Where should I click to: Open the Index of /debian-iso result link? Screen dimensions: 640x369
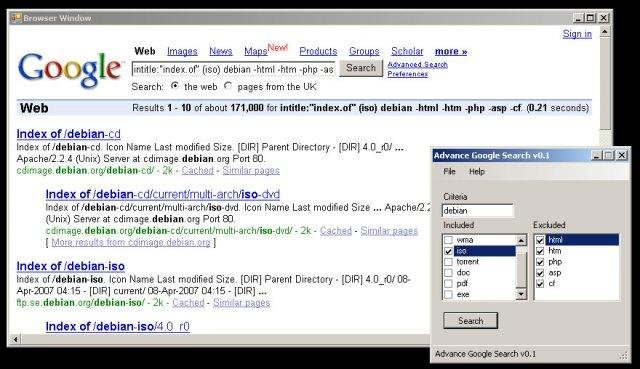(71, 266)
